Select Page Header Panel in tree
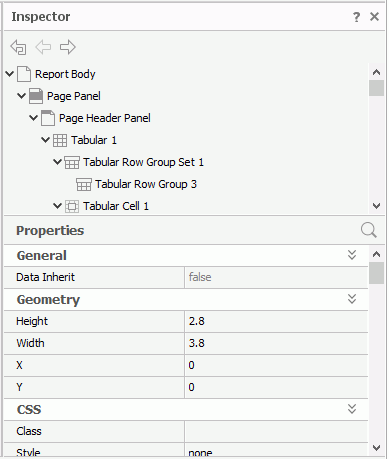 (105, 118)
